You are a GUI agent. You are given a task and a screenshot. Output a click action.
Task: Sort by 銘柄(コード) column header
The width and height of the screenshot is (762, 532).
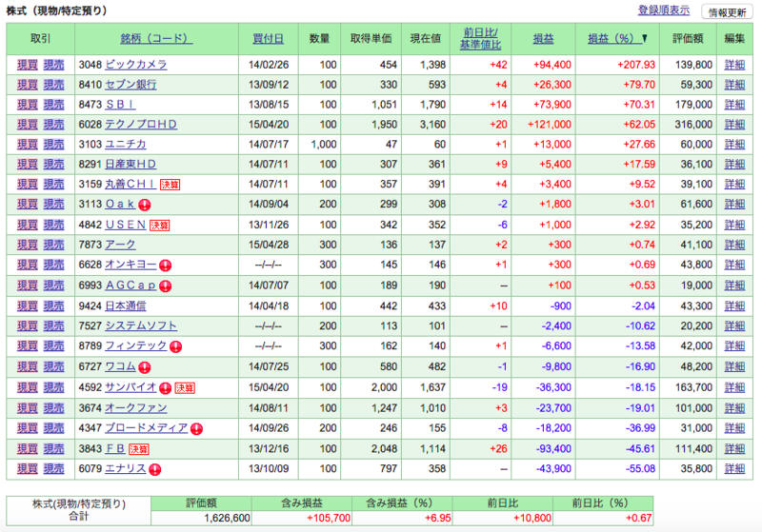pyautogui.click(x=156, y=38)
